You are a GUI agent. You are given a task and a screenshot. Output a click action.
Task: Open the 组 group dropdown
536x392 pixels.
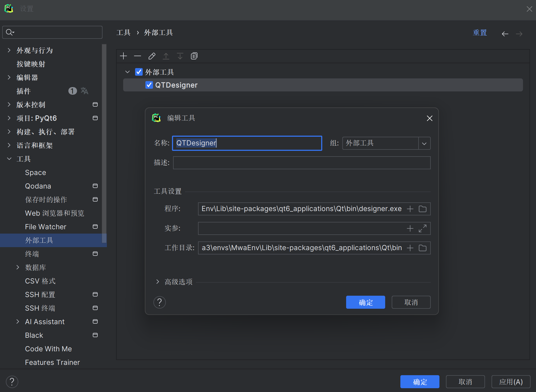(x=424, y=143)
